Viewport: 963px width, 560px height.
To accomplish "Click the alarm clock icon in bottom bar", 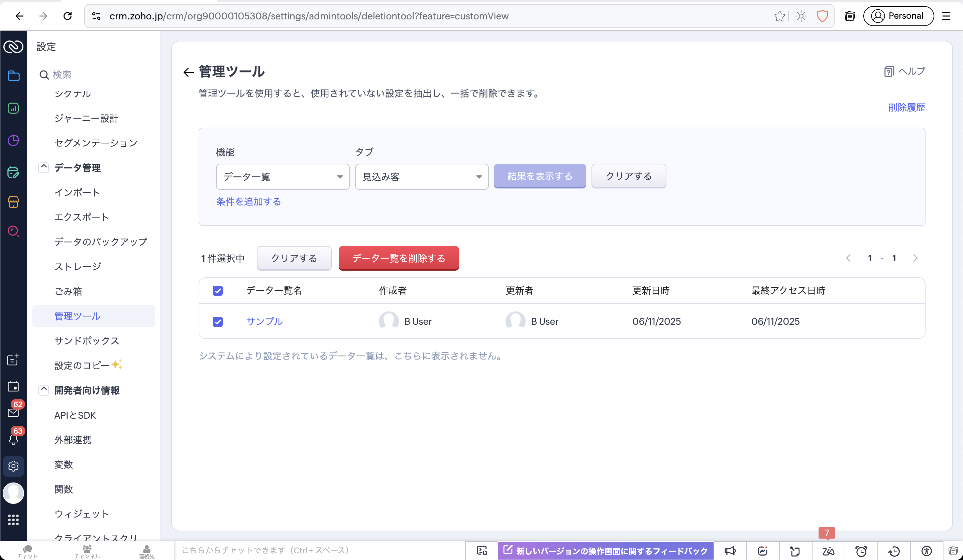I will click(x=861, y=551).
